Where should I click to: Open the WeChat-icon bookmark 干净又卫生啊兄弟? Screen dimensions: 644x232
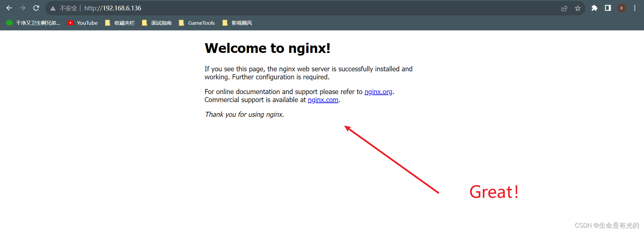tap(33, 23)
